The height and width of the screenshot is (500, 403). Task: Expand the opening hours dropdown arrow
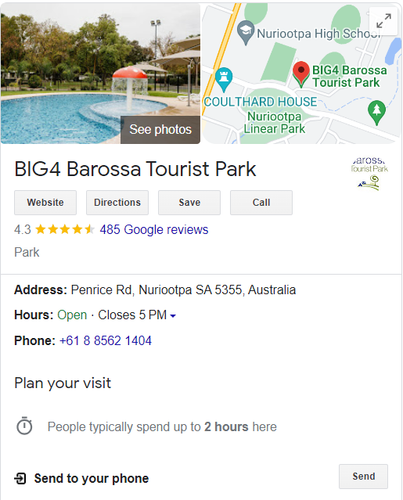click(173, 316)
